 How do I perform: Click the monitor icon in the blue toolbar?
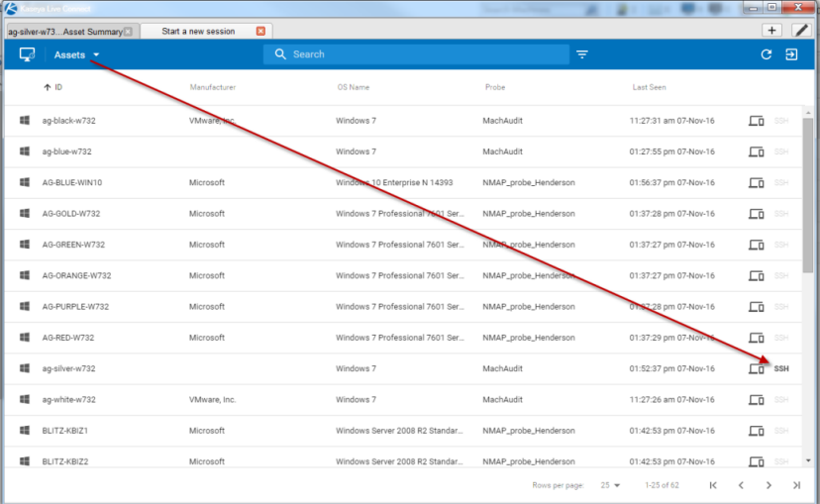coord(27,54)
